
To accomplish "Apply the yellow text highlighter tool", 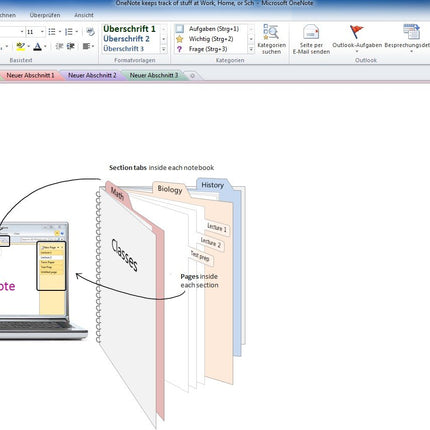I will pyautogui.click(x=20, y=46).
